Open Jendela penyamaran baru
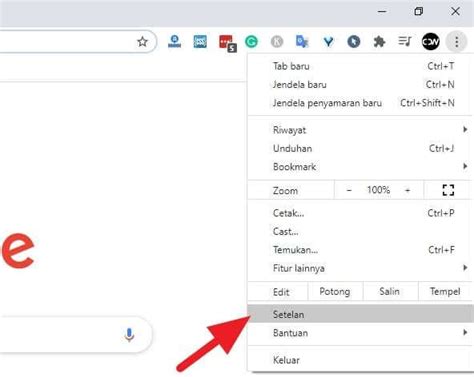474x377 pixels. coord(361,103)
